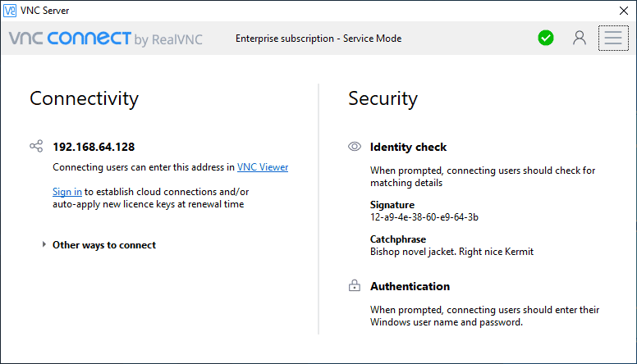Open the hamburger menu button
Screen dimensions: 637x364
tap(613, 39)
